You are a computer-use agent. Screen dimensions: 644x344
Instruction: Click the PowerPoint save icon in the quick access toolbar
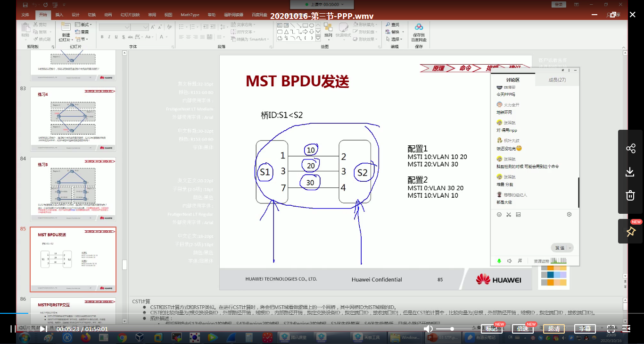[x=25, y=5]
